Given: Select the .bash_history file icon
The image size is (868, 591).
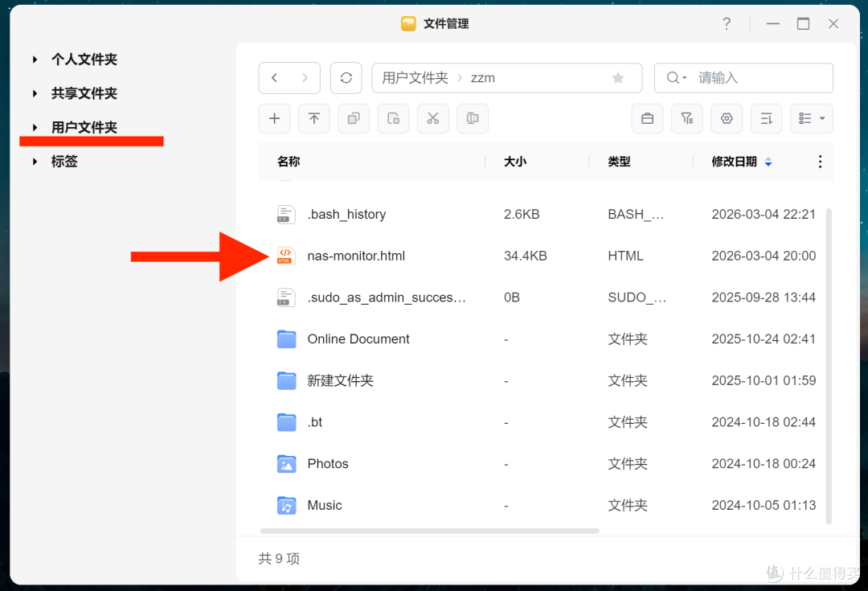Looking at the screenshot, I should point(286,215).
